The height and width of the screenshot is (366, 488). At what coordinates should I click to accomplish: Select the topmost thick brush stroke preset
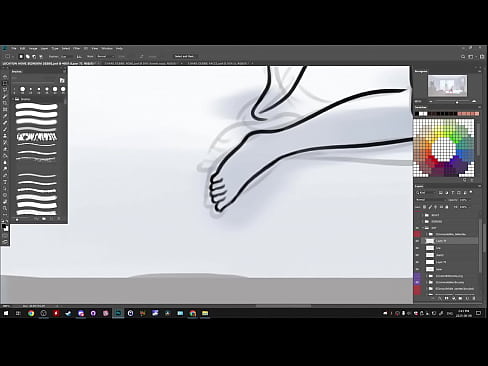37,107
